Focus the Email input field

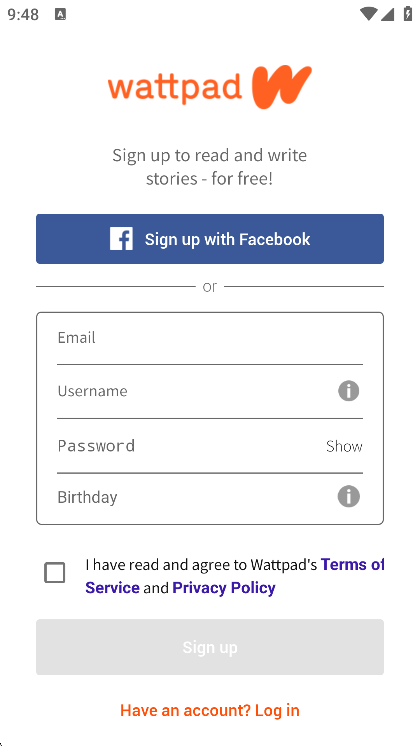[x=210, y=339]
